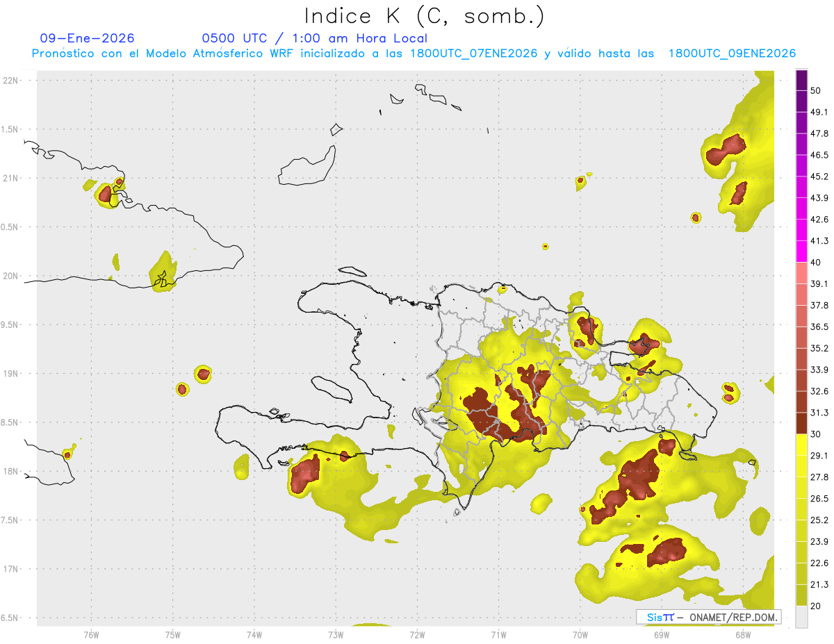
Task: Click the latitude axis label '22N'
Action: 12,80
